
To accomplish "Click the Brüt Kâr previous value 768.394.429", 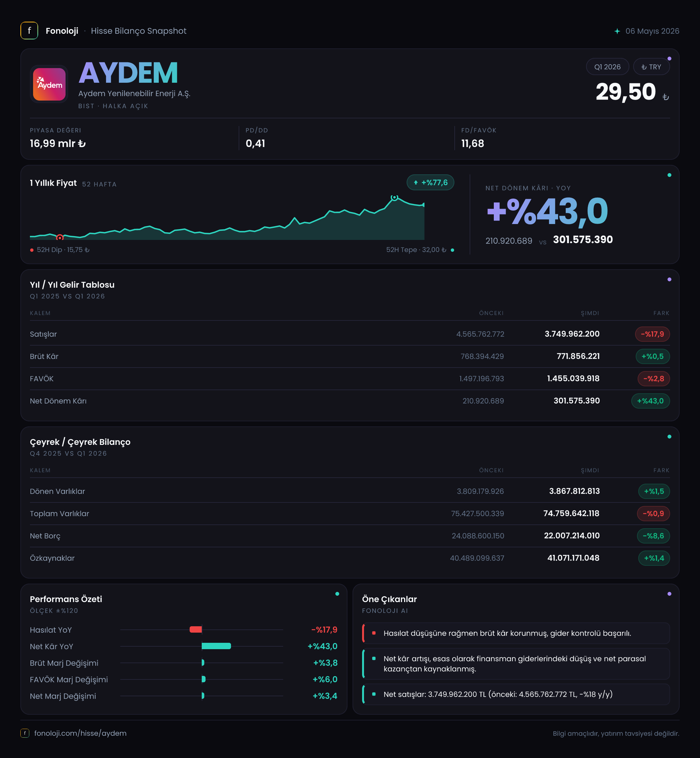I will tap(482, 356).
